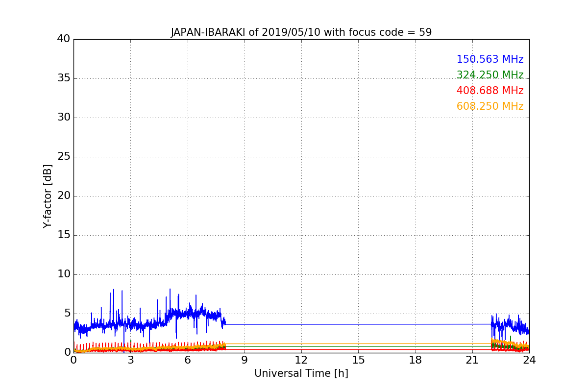The image size is (588, 392).
Task: Click the x-axis tick label 12
Action: [301, 360]
